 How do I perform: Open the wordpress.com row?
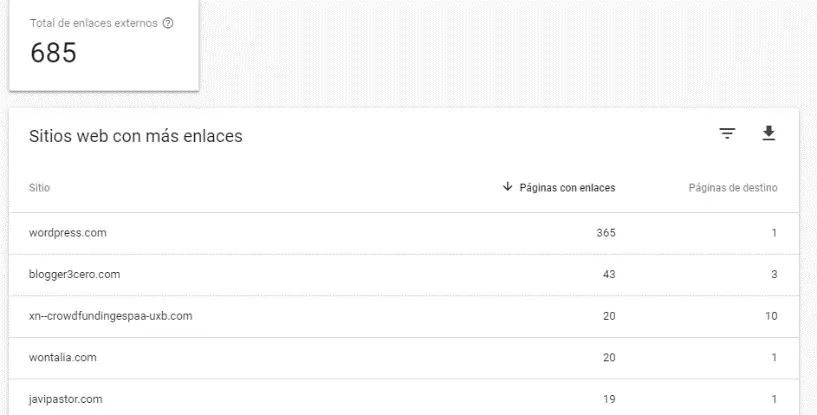(x=68, y=232)
